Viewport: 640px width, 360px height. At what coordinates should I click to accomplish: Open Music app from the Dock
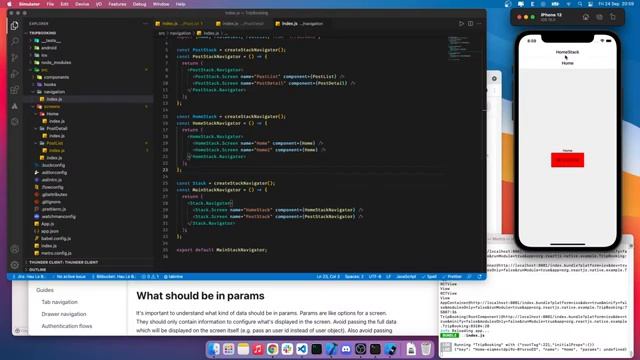click(258, 349)
